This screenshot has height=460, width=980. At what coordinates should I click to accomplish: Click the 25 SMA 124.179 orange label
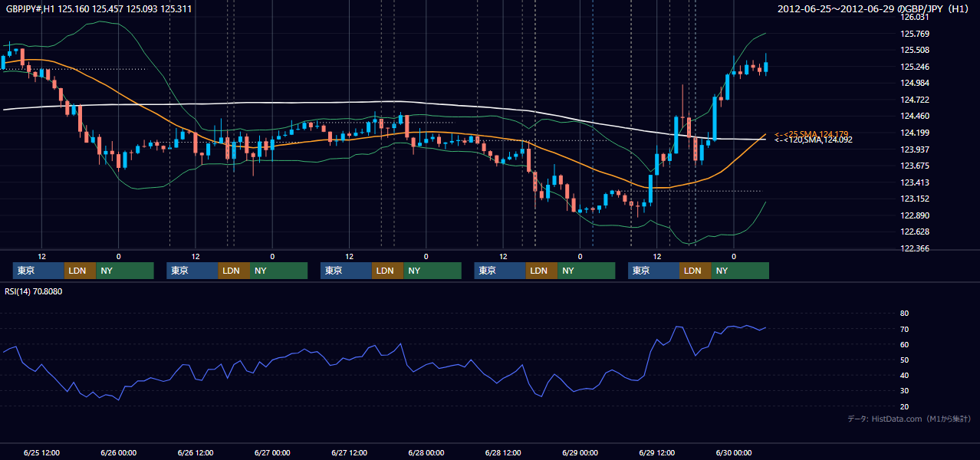pyautogui.click(x=811, y=134)
